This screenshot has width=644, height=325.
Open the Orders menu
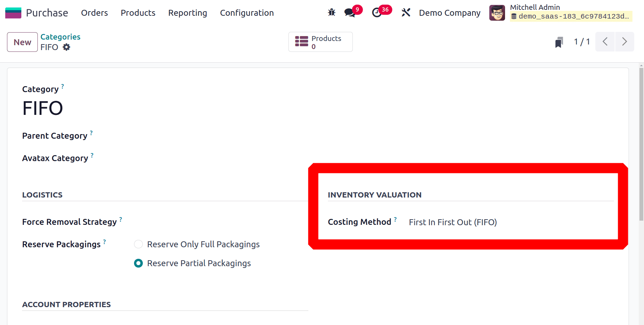pos(94,13)
